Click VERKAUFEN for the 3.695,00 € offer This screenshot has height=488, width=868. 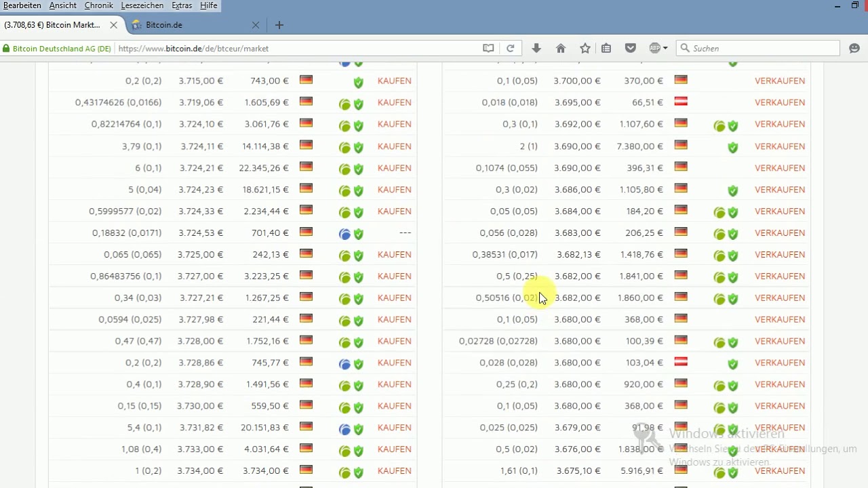(x=780, y=102)
